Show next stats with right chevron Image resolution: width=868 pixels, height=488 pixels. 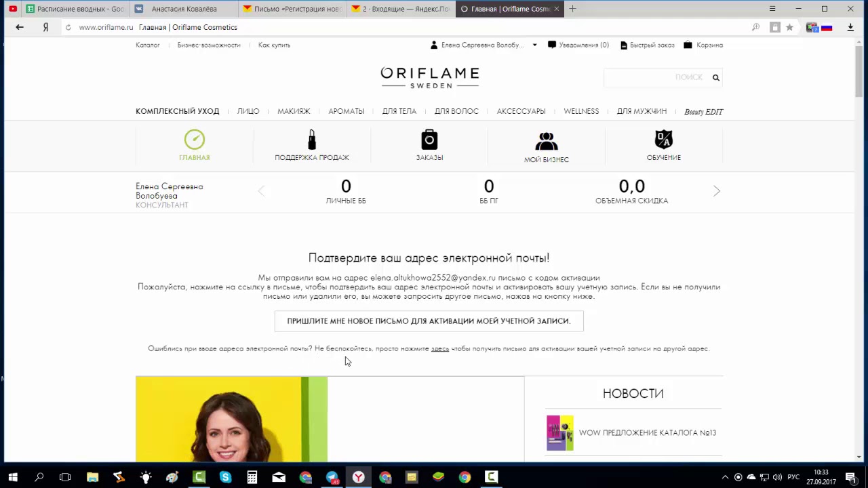(x=717, y=191)
